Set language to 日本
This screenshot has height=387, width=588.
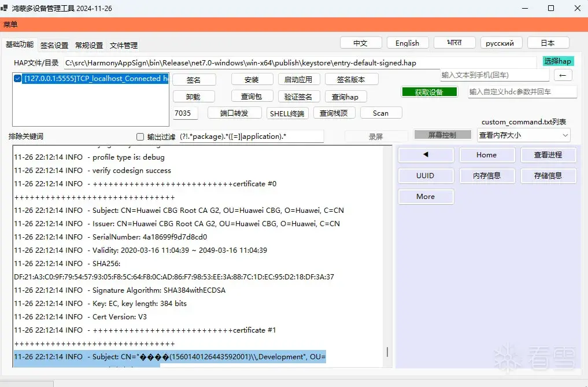(x=548, y=43)
